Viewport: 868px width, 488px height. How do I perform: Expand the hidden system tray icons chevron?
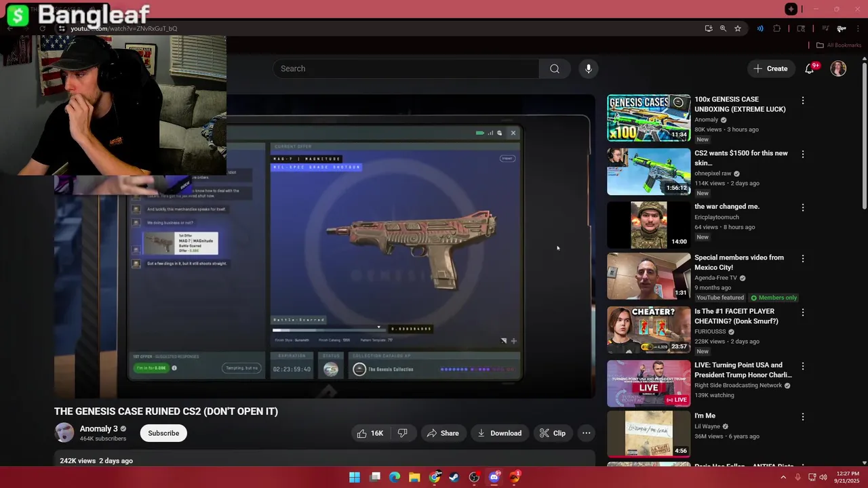click(783, 477)
